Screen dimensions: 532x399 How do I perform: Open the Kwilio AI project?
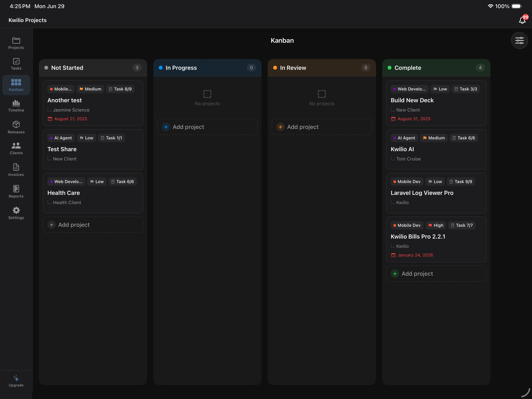point(436,149)
